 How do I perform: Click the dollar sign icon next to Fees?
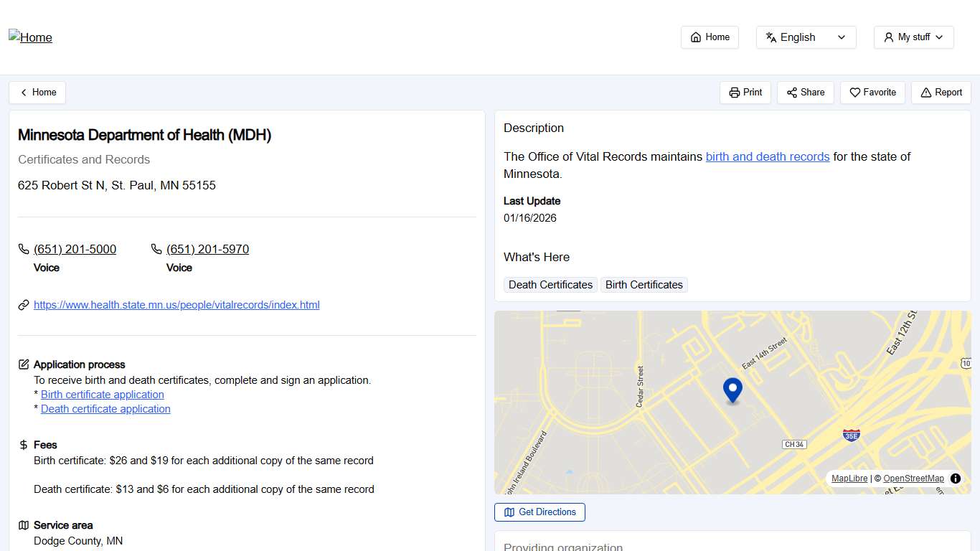coord(23,445)
